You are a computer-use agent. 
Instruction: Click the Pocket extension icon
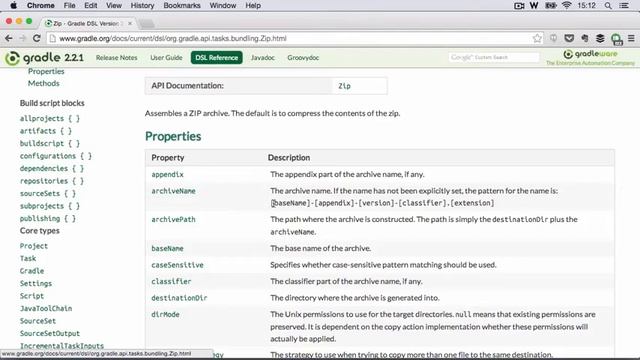point(569,38)
